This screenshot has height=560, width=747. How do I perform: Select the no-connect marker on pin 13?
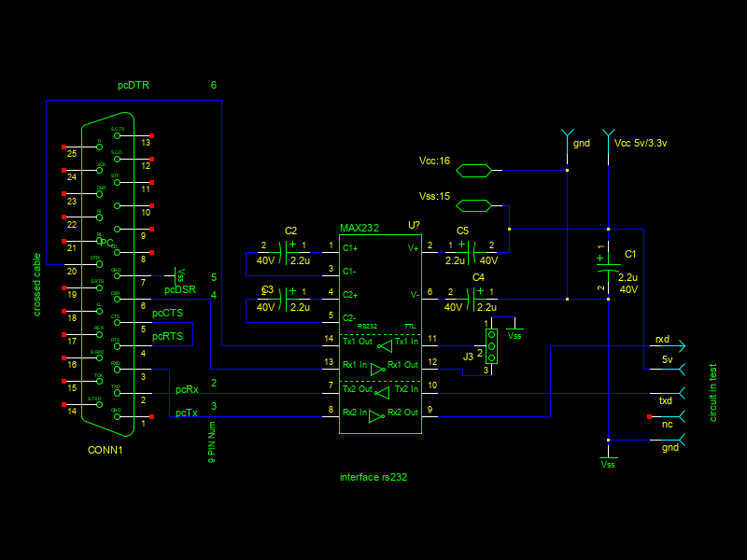[x=151, y=135]
